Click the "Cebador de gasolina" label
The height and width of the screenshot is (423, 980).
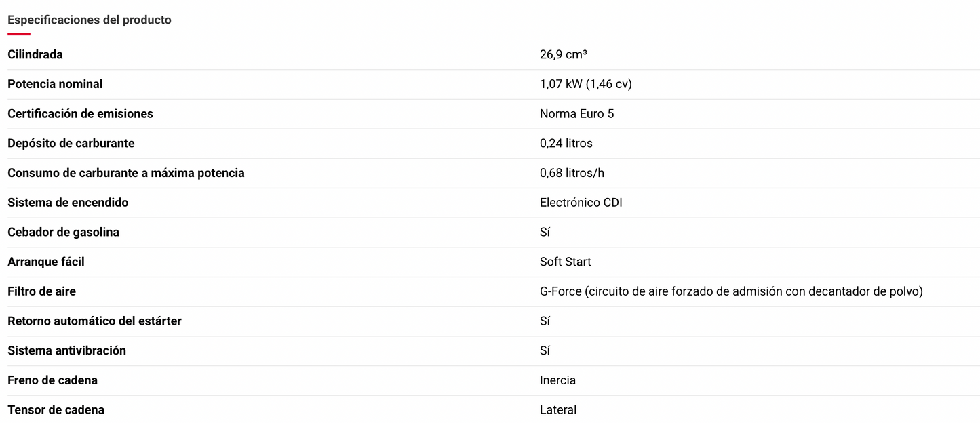pyautogui.click(x=63, y=233)
